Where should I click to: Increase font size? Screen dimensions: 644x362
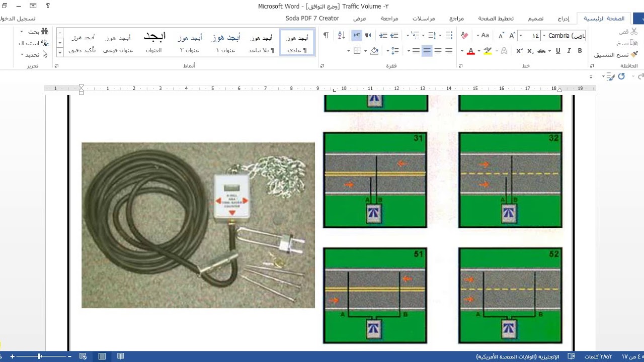(x=512, y=36)
